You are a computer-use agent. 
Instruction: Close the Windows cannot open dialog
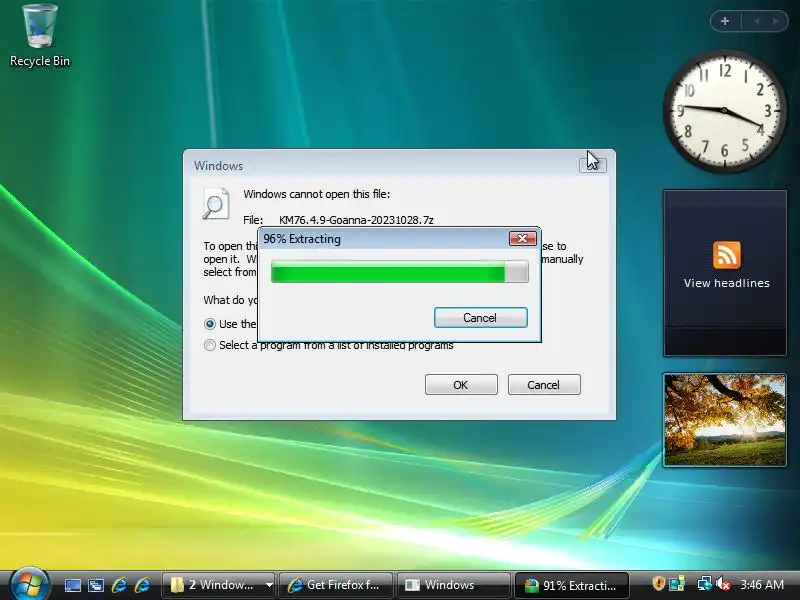[592, 164]
